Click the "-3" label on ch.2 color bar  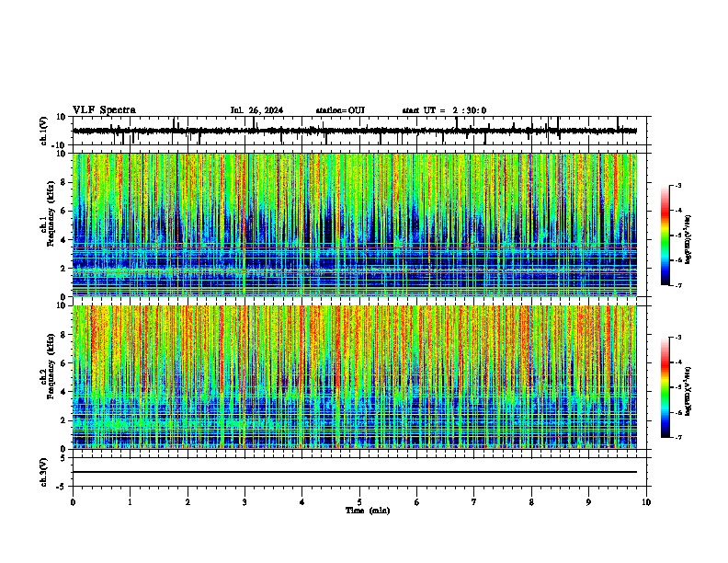[678, 338]
